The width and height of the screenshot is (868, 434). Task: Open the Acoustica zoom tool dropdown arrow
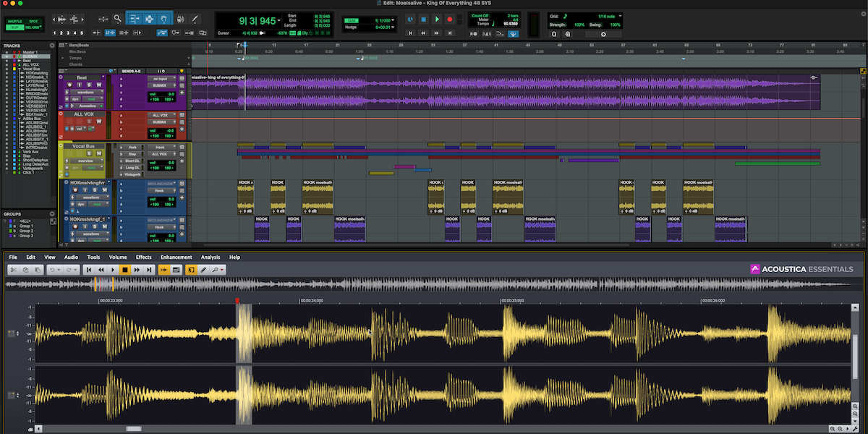(x=222, y=270)
